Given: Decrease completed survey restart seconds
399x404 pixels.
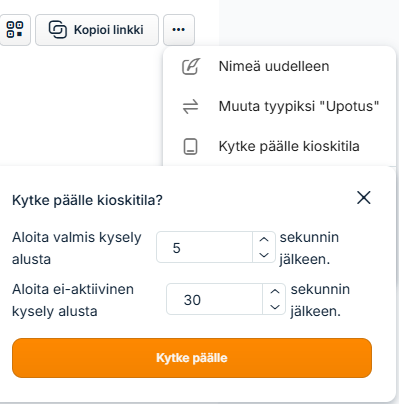Looking at the screenshot, I should pos(264,255).
